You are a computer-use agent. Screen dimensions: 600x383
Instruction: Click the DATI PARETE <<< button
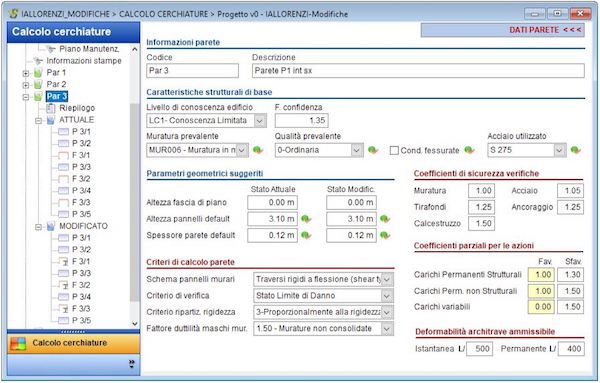coord(502,30)
